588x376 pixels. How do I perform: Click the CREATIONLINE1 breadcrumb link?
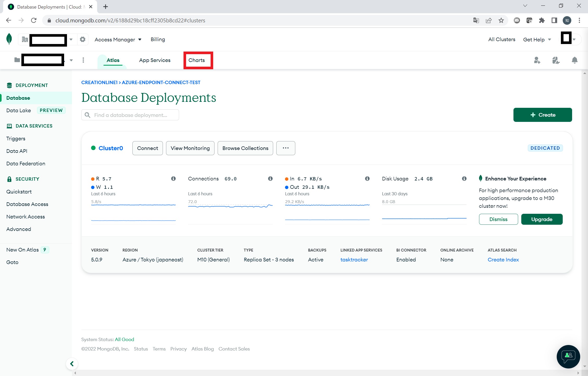click(x=99, y=82)
